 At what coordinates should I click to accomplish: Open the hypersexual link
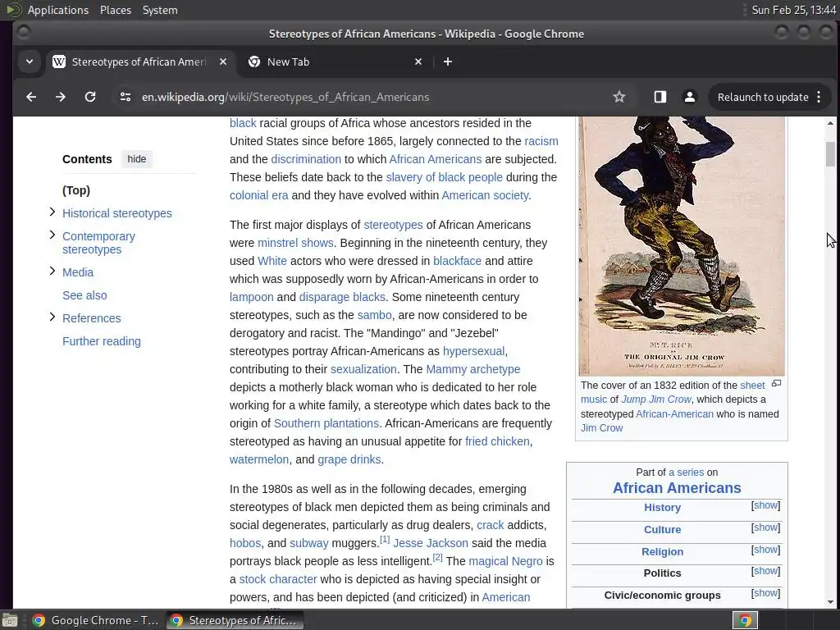click(x=473, y=351)
